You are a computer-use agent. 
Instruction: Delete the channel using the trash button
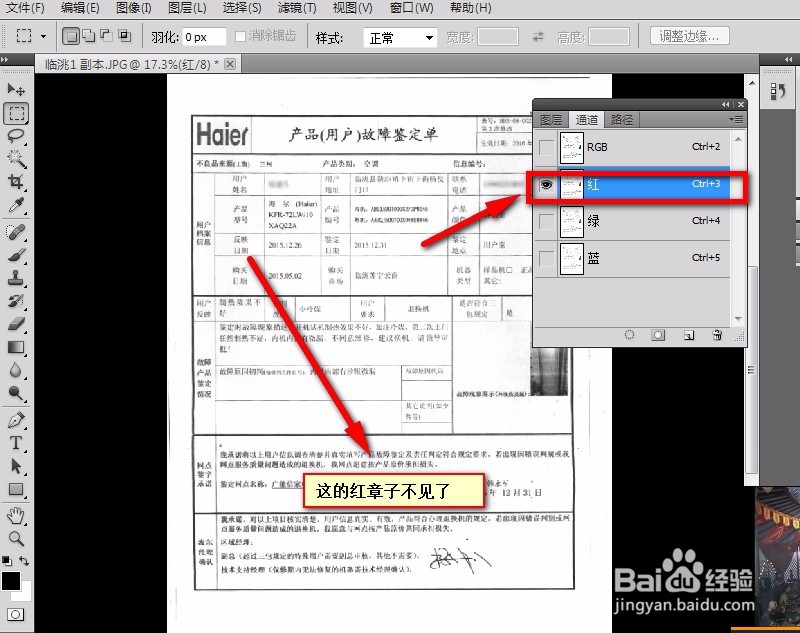tap(716, 334)
